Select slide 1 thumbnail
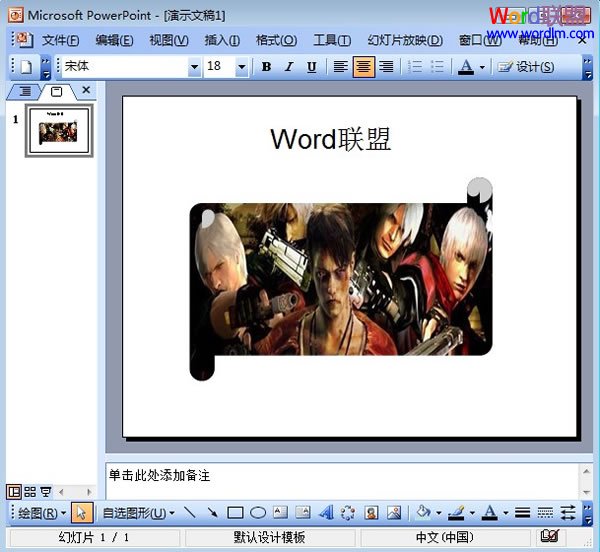The width and height of the screenshot is (600, 552). coord(59,130)
